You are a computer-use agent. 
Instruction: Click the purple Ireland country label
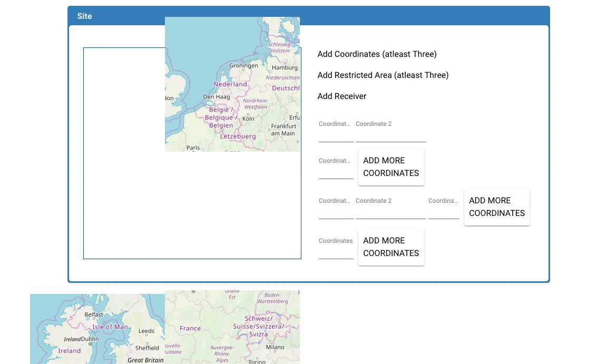coord(70,351)
